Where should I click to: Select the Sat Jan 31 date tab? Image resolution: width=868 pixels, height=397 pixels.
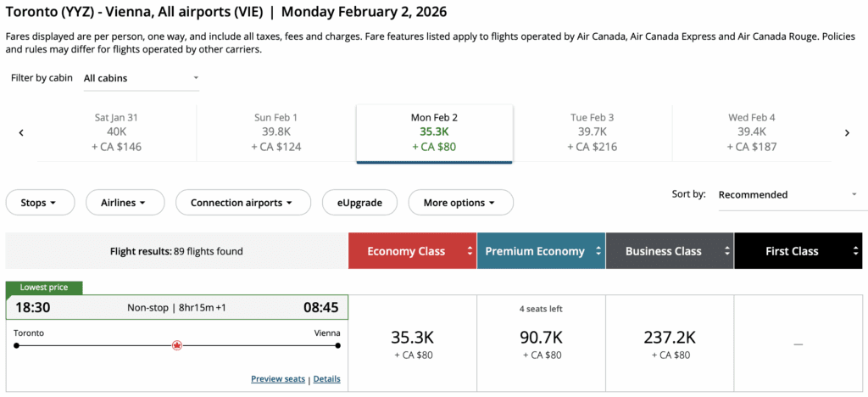(116, 132)
